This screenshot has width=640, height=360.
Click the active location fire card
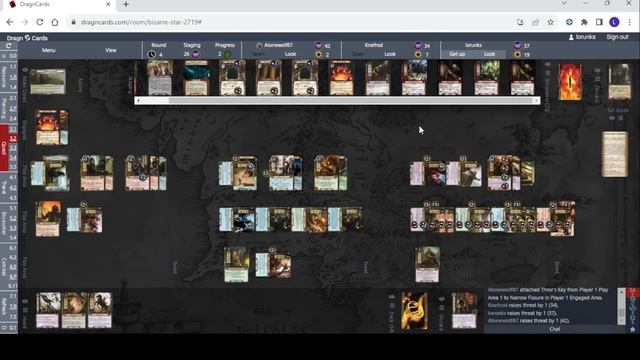pyautogui.click(x=48, y=127)
